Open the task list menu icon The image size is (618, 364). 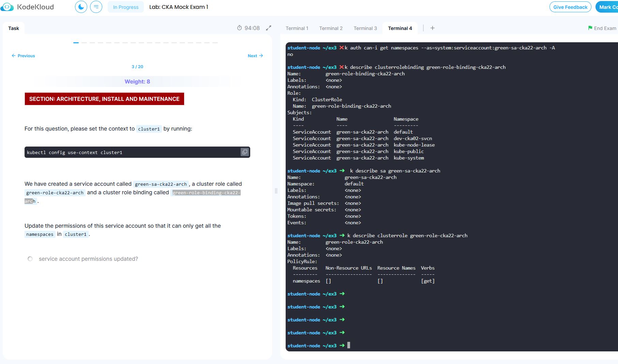click(x=96, y=7)
